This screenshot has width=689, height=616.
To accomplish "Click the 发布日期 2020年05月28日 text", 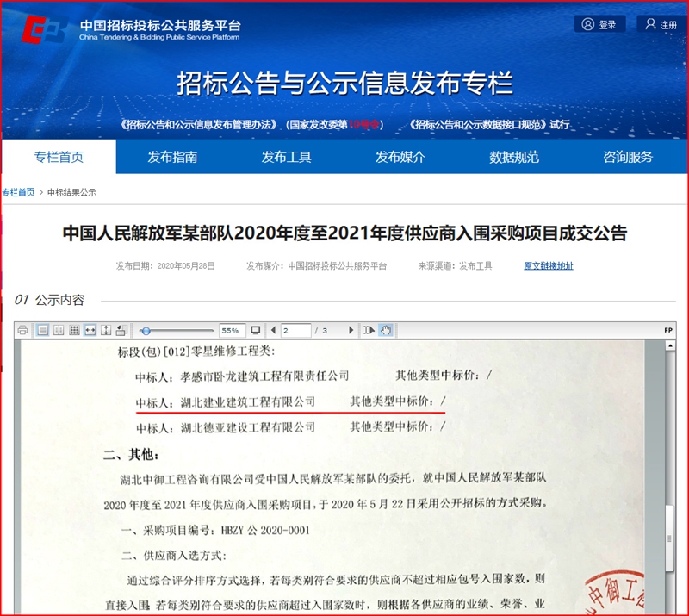I will click(165, 265).
